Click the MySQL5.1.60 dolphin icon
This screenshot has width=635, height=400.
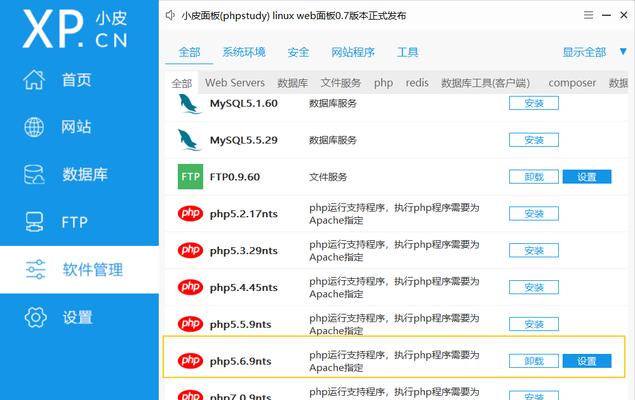coord(189,104)
